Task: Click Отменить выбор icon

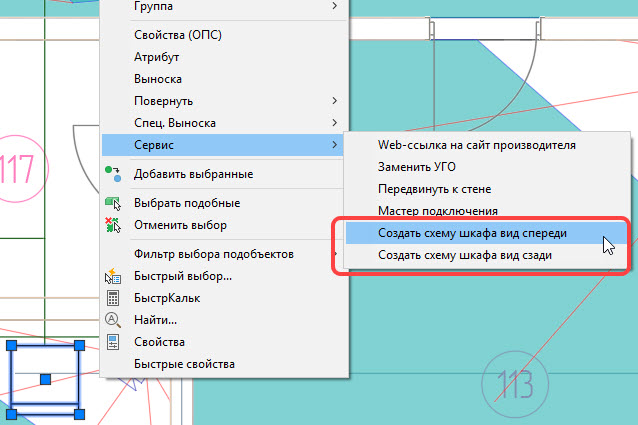Action: click(x=113, y=225)
